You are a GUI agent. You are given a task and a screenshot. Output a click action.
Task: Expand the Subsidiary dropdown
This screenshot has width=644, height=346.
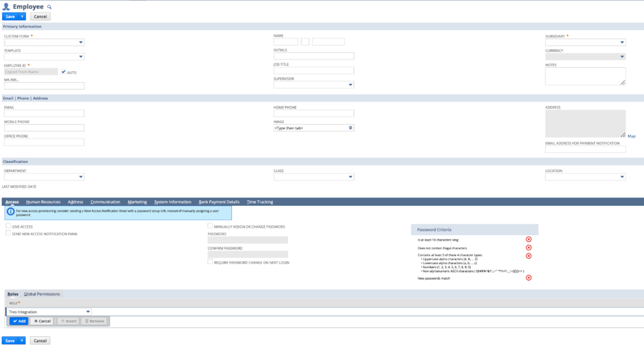click(x=622, y=42)
